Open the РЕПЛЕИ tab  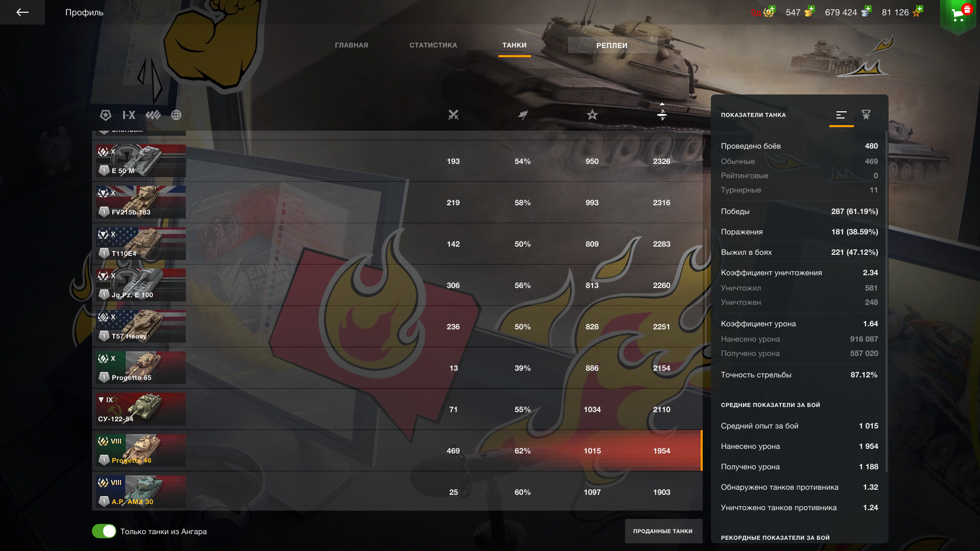pos(612,45)
